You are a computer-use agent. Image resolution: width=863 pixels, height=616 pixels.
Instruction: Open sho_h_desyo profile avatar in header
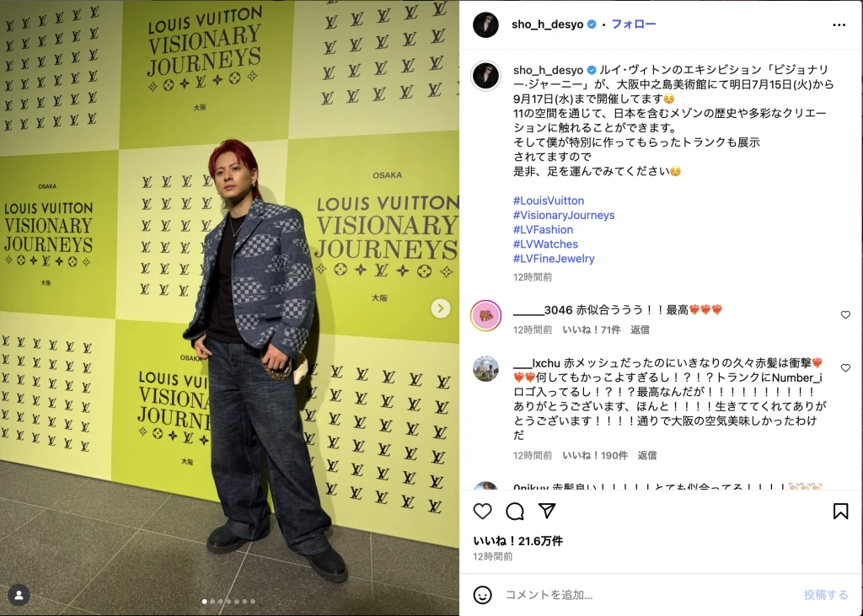click(485, 24)
